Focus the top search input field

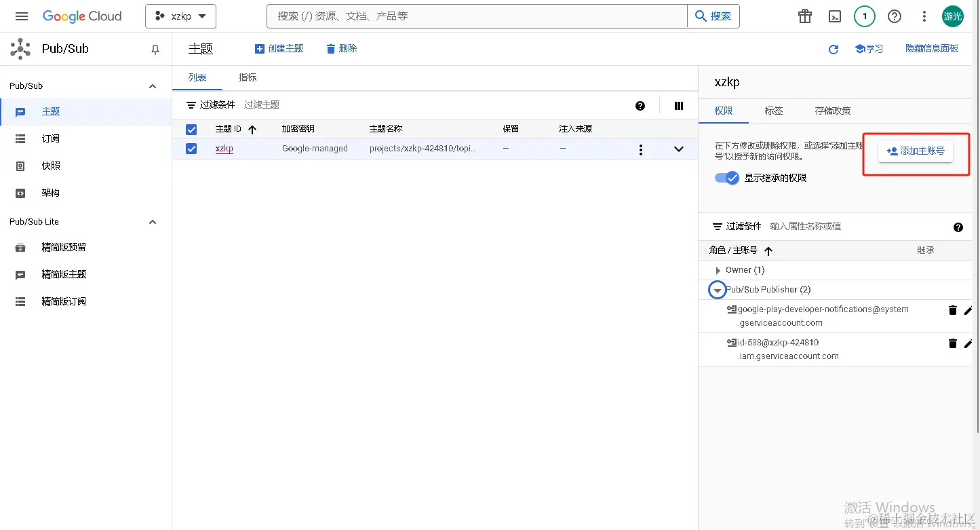477,16
